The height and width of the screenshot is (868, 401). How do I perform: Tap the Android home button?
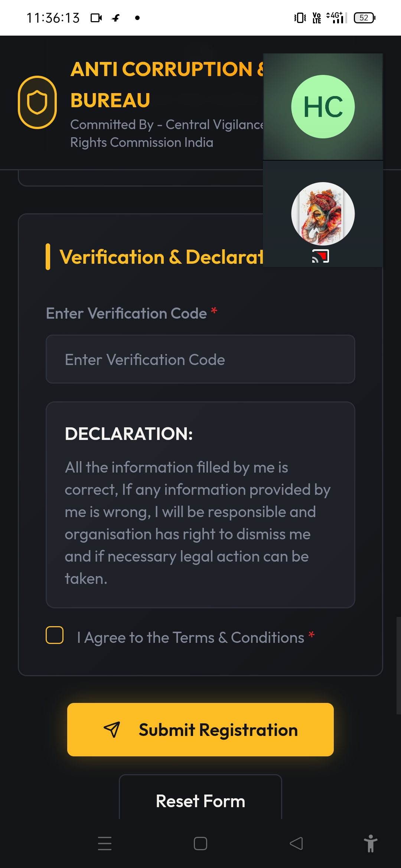200,844
